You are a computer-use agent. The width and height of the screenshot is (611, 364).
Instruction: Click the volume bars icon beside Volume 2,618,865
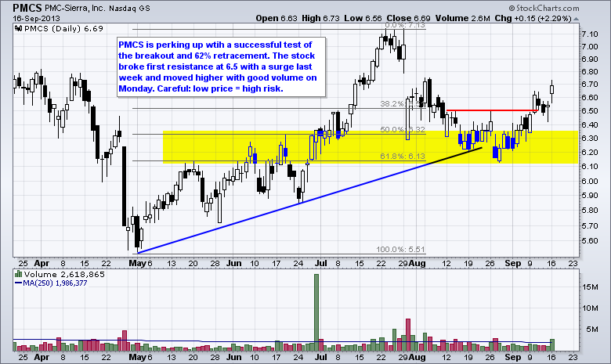click(x=18, y=274)
